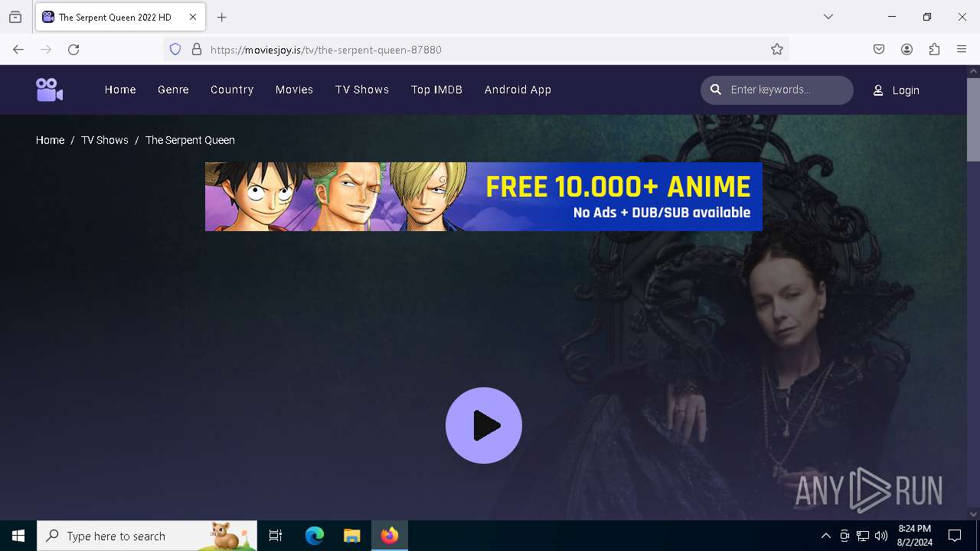This screenshot has height=551, width=980.
Task: Close The Serpent Queen tab
Action: 193,17
